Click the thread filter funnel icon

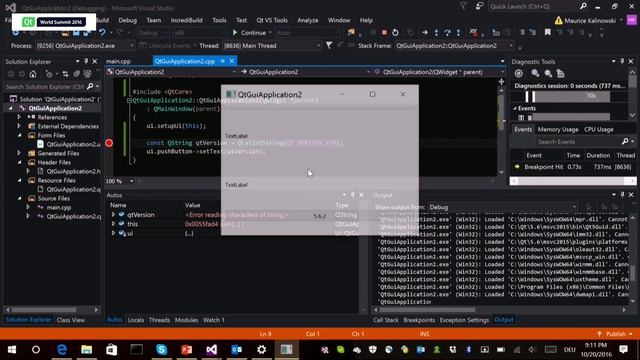(329, 46)
